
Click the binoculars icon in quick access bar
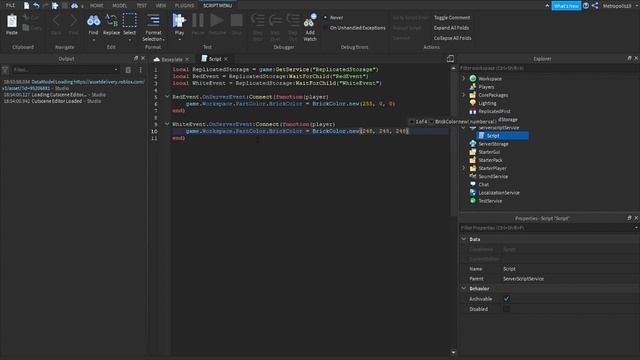pos(74,6)
